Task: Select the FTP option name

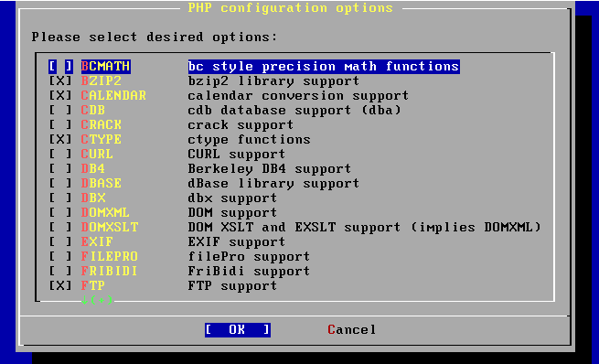Action: coord(93,285)
